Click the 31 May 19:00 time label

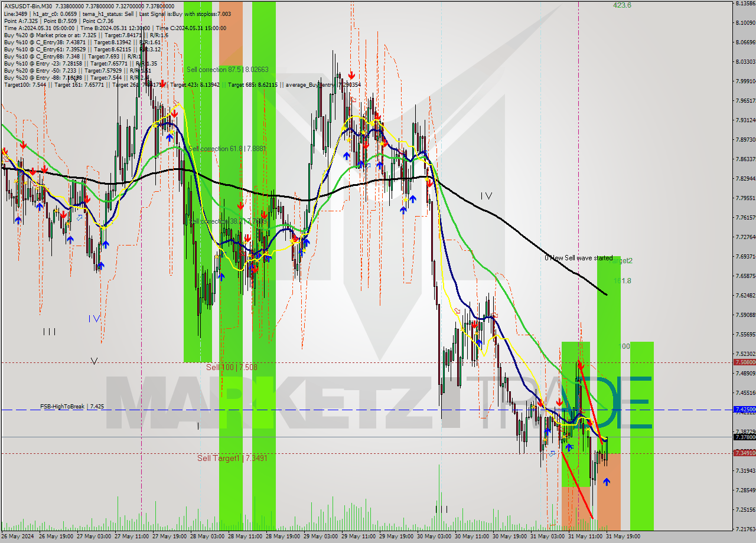623,537
